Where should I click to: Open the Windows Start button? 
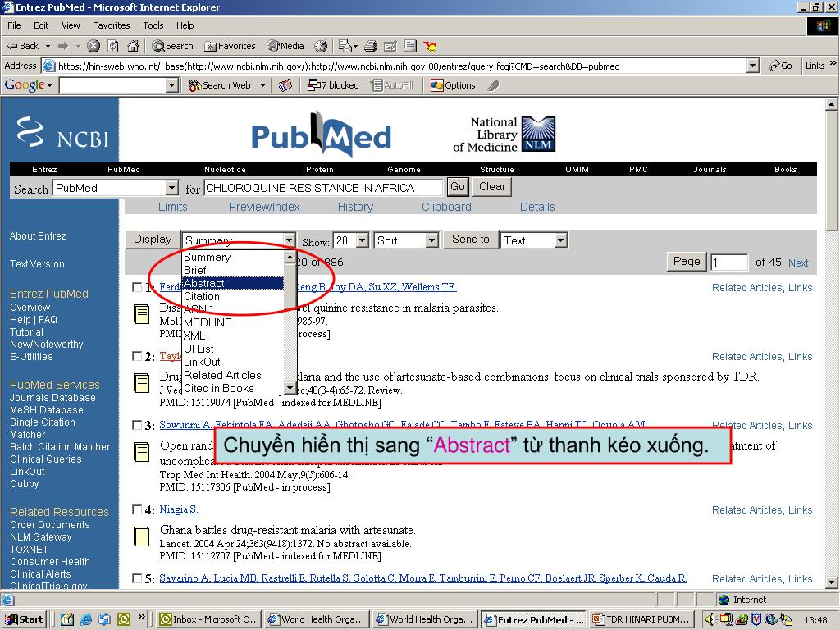24,619
